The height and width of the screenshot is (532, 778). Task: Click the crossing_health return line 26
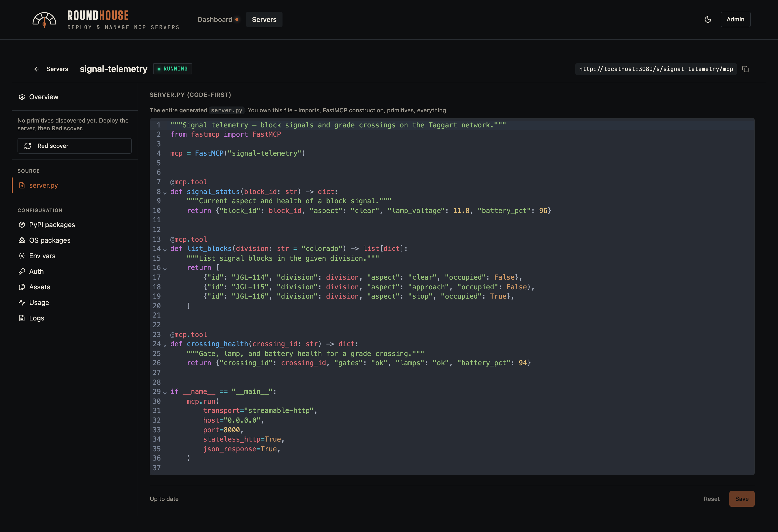click(359, 363)
